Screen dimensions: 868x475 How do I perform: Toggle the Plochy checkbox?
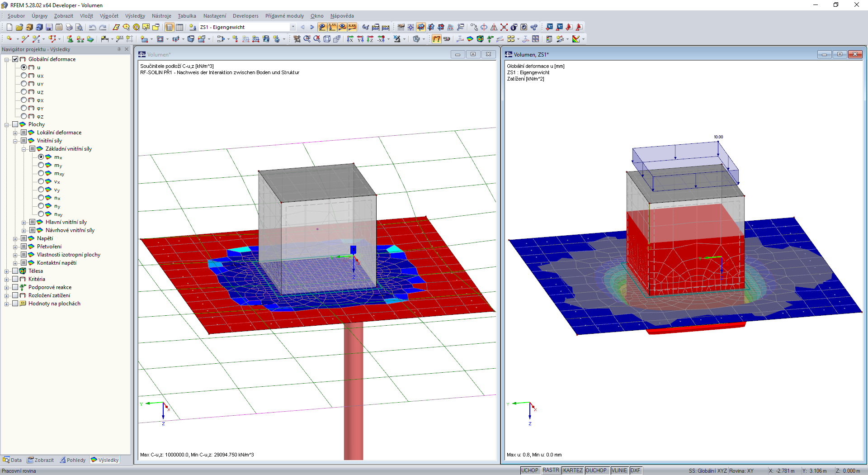point(15,124)
